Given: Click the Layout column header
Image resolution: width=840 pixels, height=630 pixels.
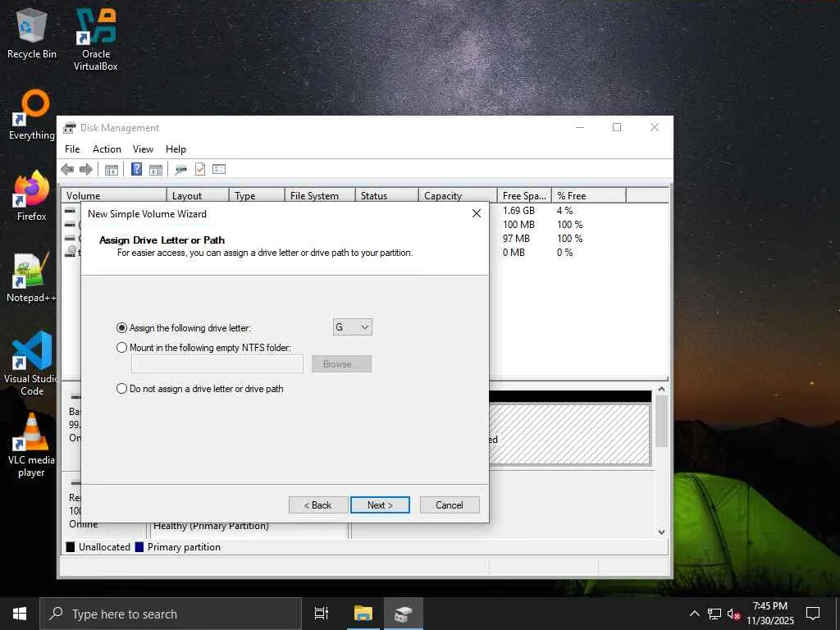Looking at the screenshot, I should 198,196.
